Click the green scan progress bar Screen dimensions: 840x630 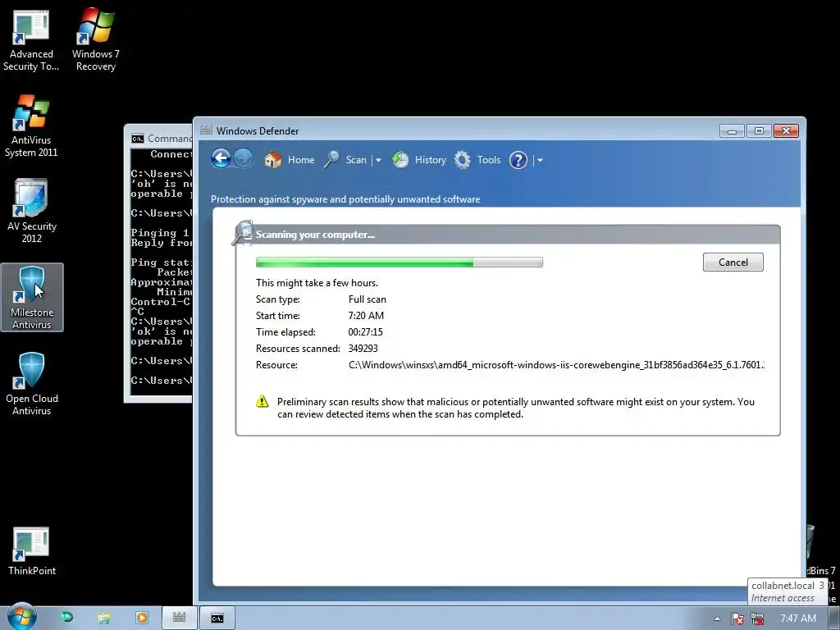point(399,262)
